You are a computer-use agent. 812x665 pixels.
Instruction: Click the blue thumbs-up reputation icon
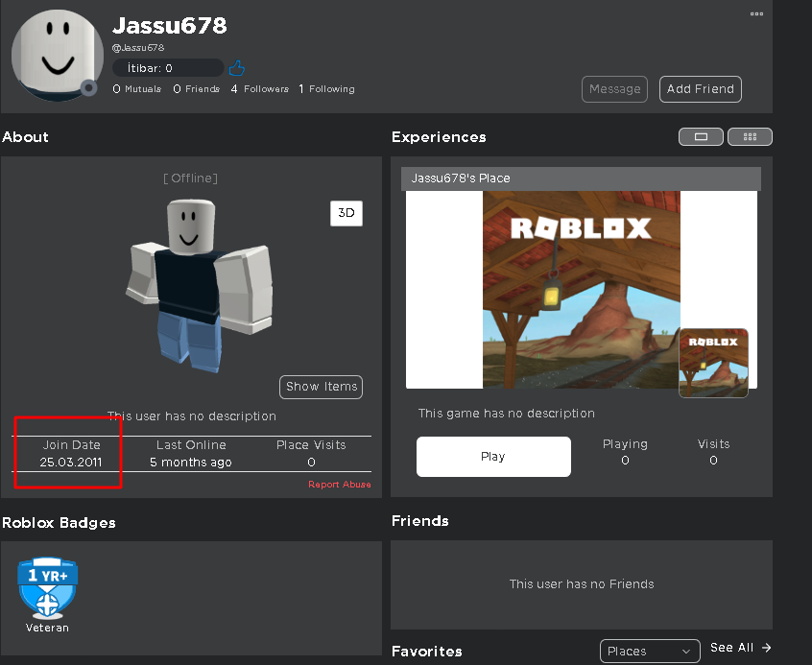(237, 68)
